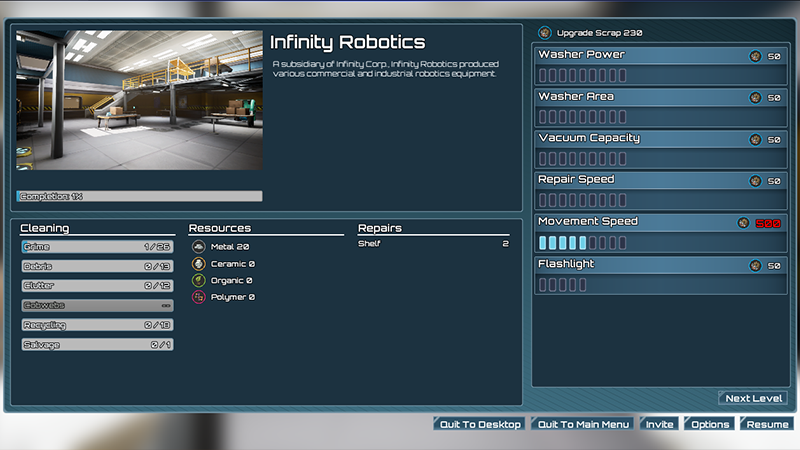
Task: Open the Options menu
Action: [709, 424]
